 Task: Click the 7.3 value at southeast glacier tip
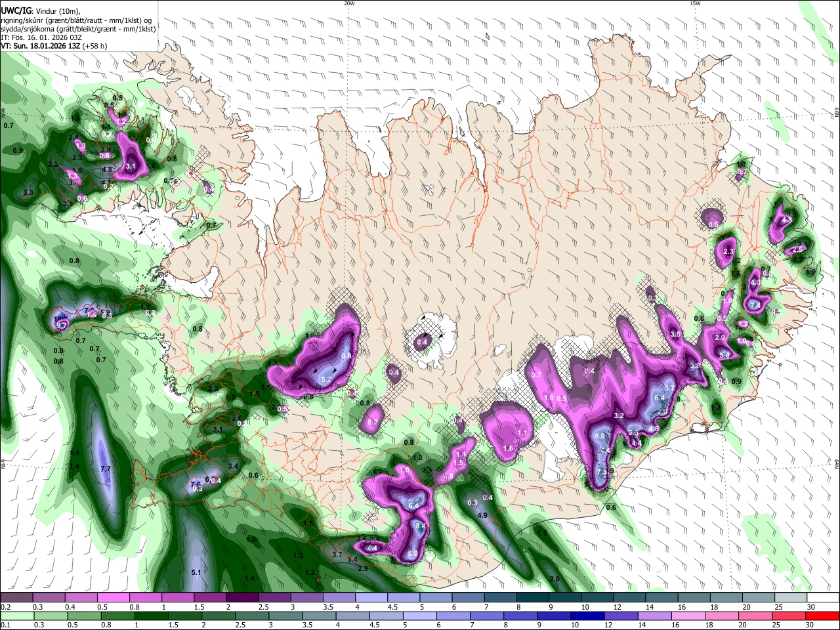pyautogui.click(x=601, y=473)
